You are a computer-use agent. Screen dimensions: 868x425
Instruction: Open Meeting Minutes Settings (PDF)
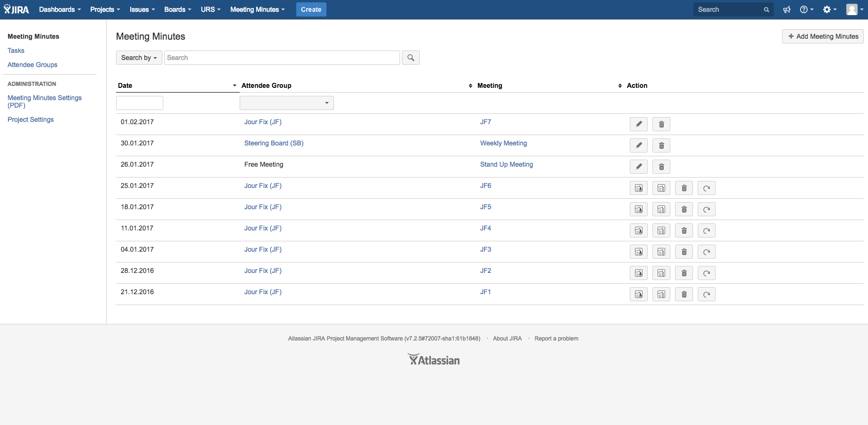[45, 102]
